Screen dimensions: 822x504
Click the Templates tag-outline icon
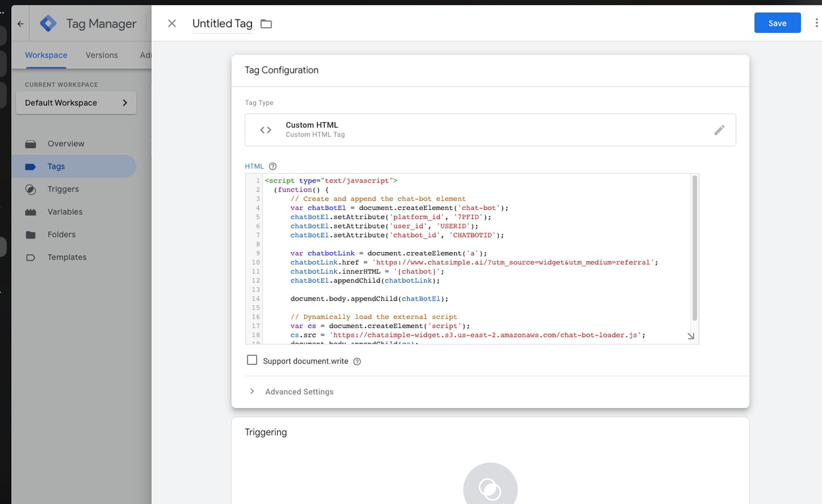pyautogui.click(x=31, y=257)
